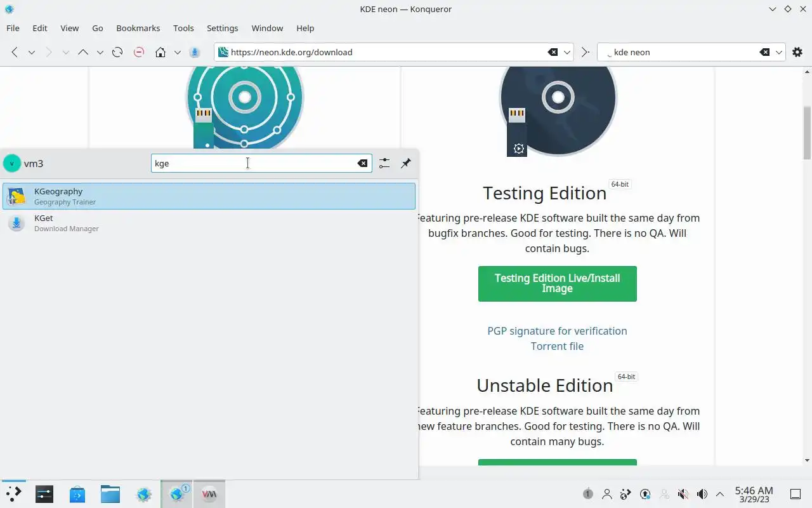Clear the 'kge' launcher search text
Viewport: 812px width, 508px height.
[x=362, y=163]
